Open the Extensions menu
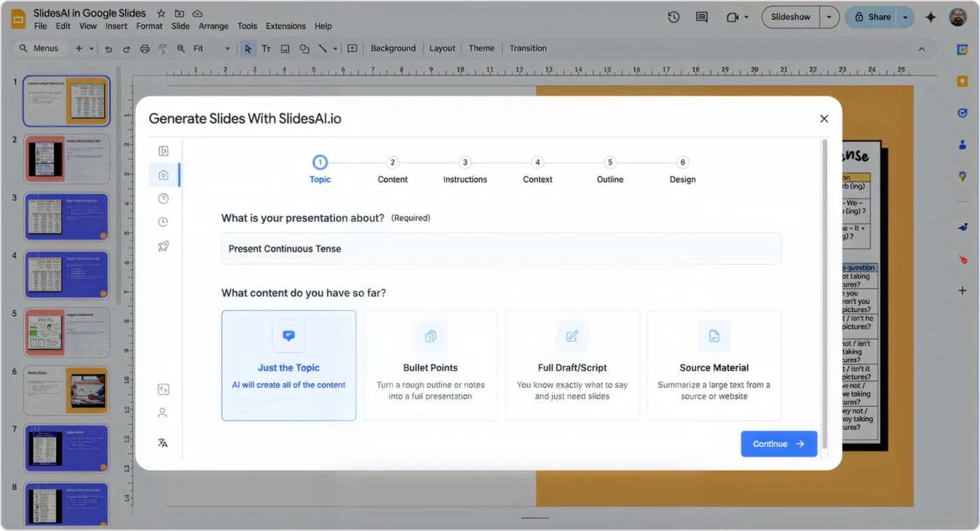980x531 pixels. click(286, 26)
